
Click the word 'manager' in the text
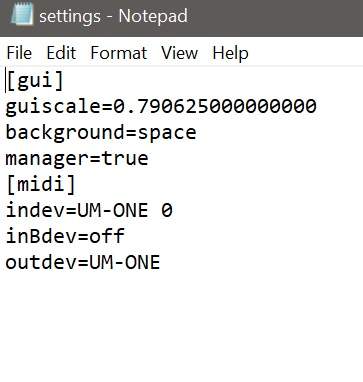[x=47, y=159]
